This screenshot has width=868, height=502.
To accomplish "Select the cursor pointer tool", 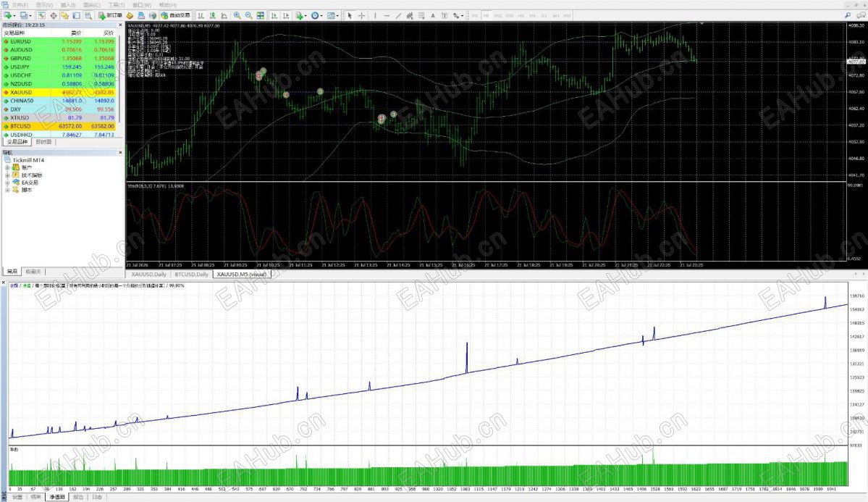I will tap(350, 15).
